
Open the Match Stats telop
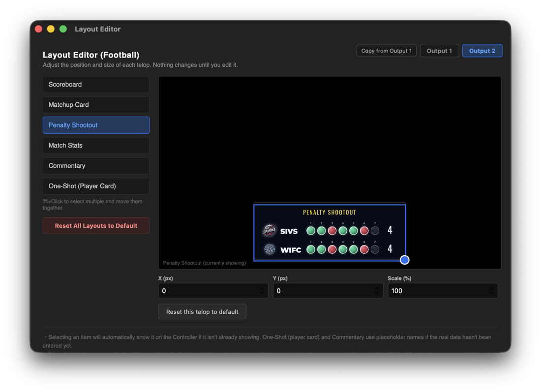(x=96, y=146)
